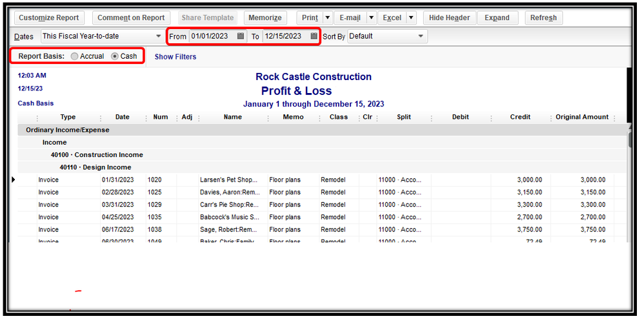Click the Profit & Loss heading
This screenshot has width=644, height=323.
pos(297,91)
